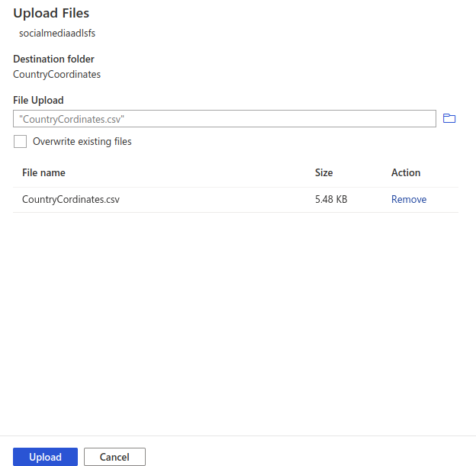Click the File name column header

pyautogui.click(x=43, y=172)
